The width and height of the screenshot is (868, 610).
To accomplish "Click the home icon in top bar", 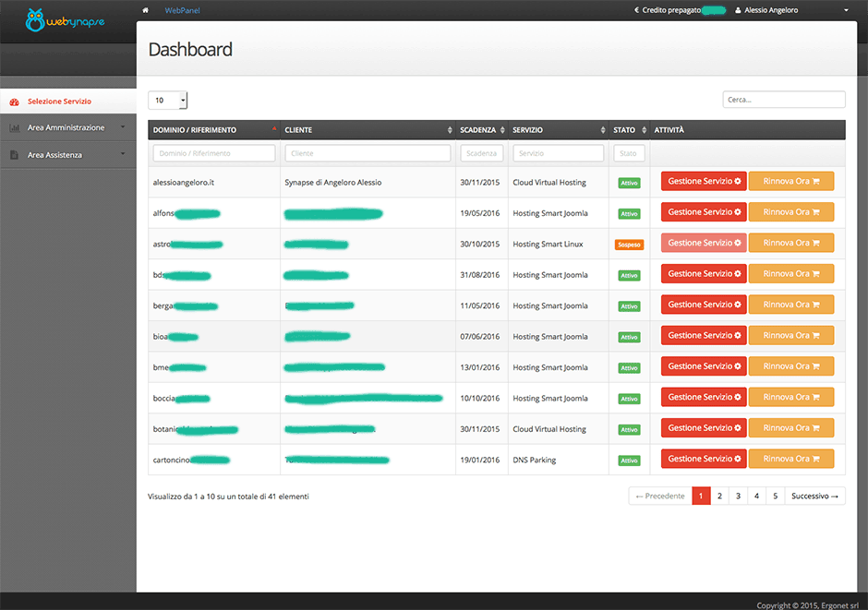I will (145, 10).
